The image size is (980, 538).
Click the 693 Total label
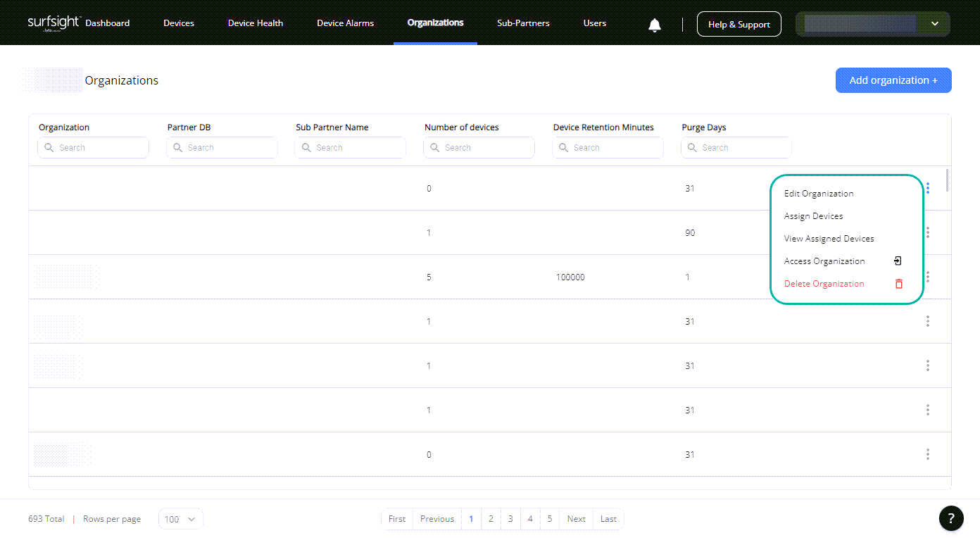pyautogui.click(x=46, y=519)
